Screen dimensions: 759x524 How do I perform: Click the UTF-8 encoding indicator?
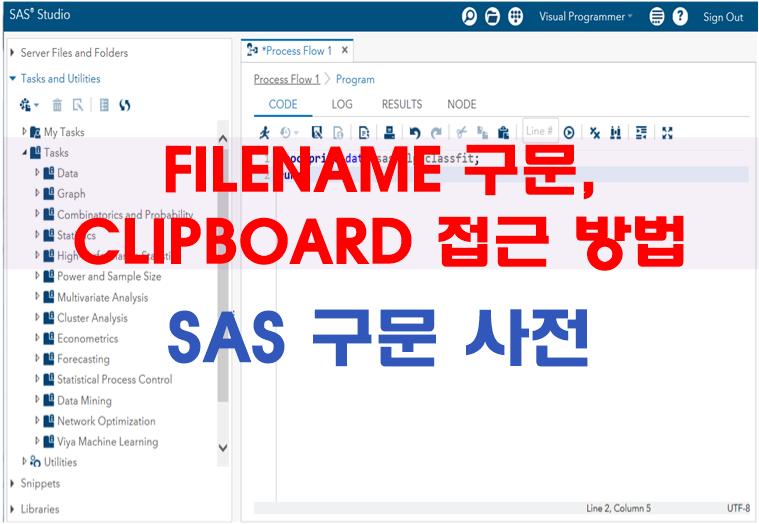point(739,508)
